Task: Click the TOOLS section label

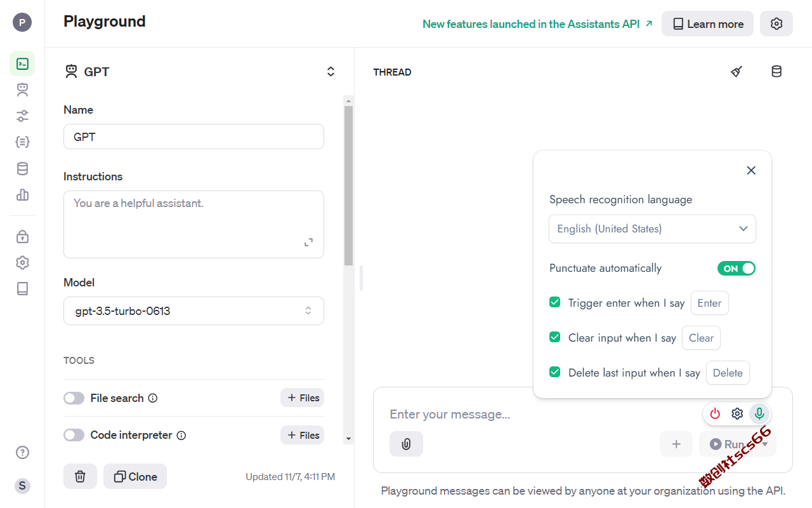Action: point(79,360)
